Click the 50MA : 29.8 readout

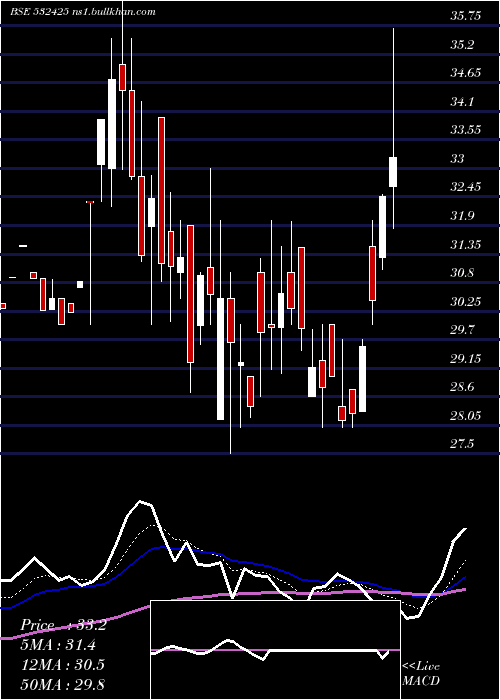[x=62, y=684]
